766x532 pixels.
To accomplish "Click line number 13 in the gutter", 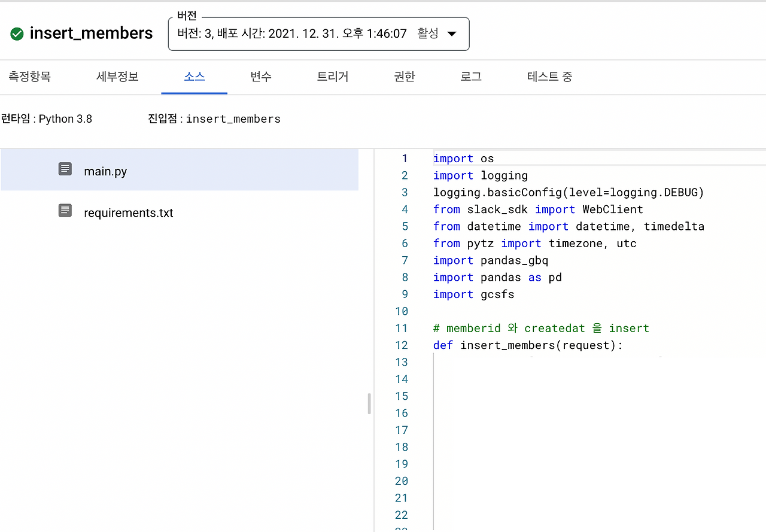I will pyautogui.click(x=402, y=362).
